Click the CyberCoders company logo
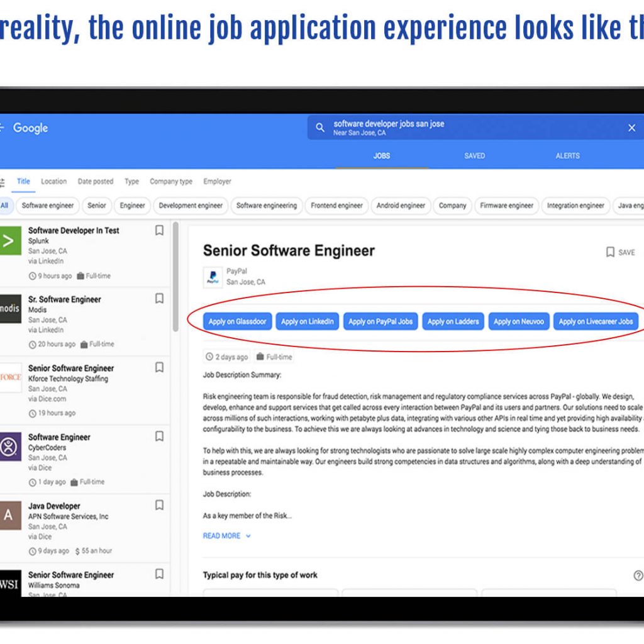Image resolution: width=644 pixels, height=644 pixels. pyautogui.click(x=10, y=447)
